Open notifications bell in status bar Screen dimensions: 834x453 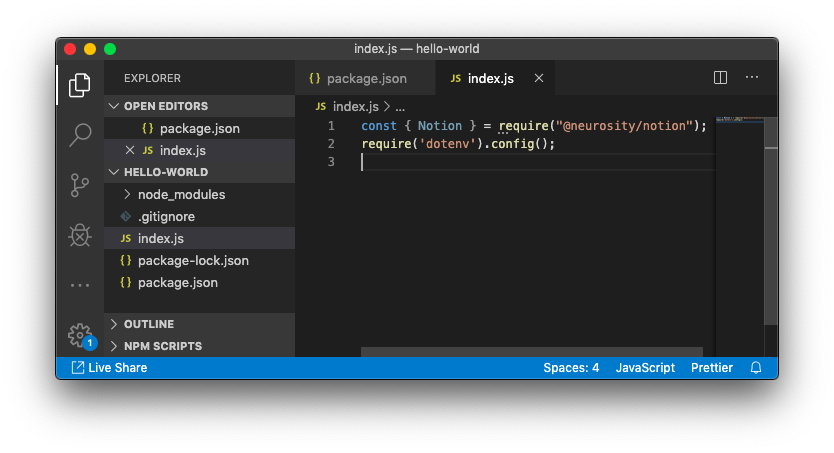tap(756, 368)
